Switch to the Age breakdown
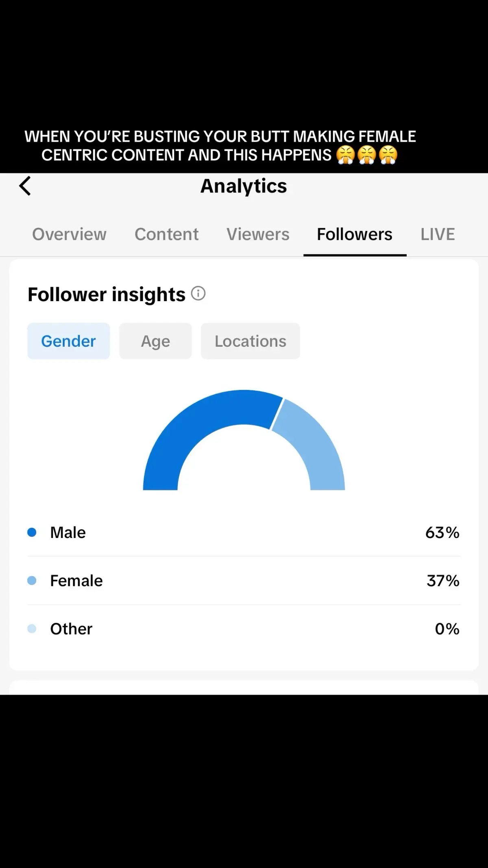 (x=155, y=341)
